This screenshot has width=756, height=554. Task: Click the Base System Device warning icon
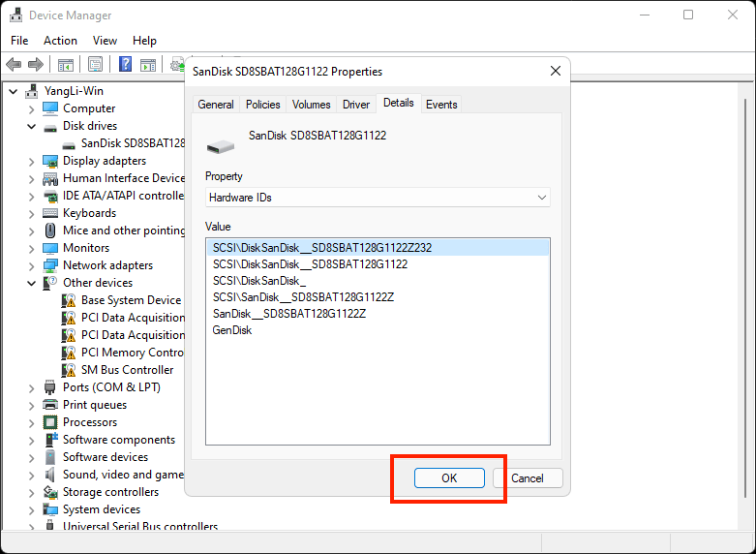[69, 300]
